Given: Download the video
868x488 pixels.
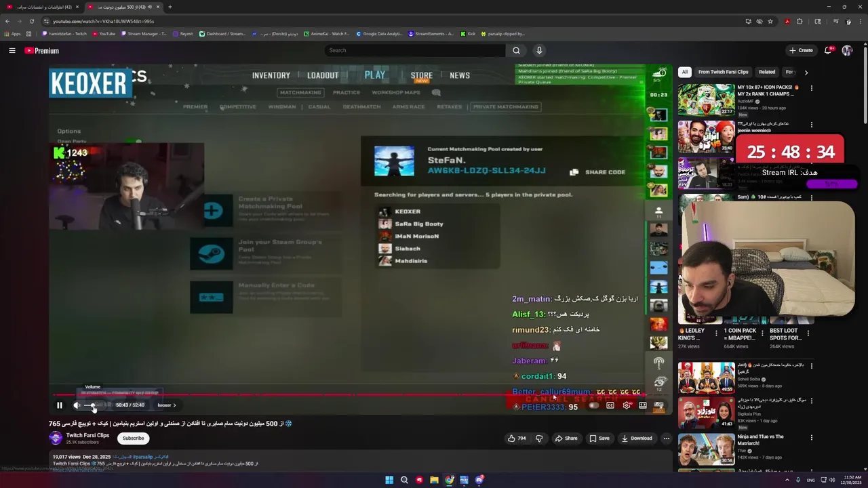Looking at the screenshot, I should [637, 439].
